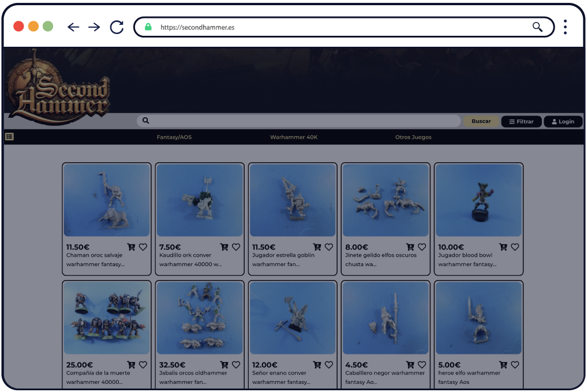The width and height of the screenshot is (588, 392).
Task: Add Jabalis orcos oldhammer to cart
Action: 224,365
